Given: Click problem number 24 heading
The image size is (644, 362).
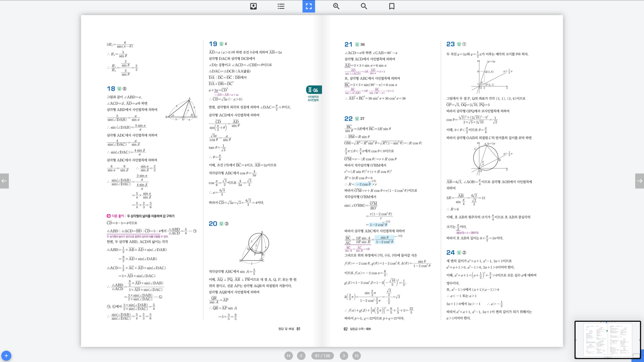Looking at the screenshot, I should click(x=450, y=253).
